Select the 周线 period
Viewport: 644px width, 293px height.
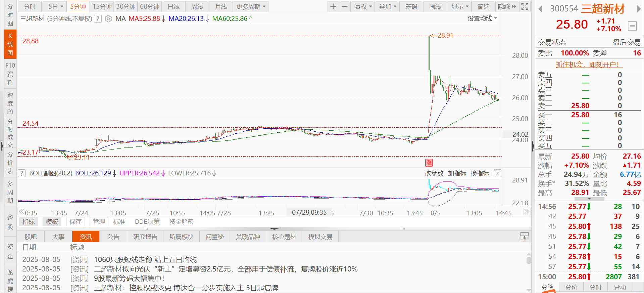click(197, 6)
